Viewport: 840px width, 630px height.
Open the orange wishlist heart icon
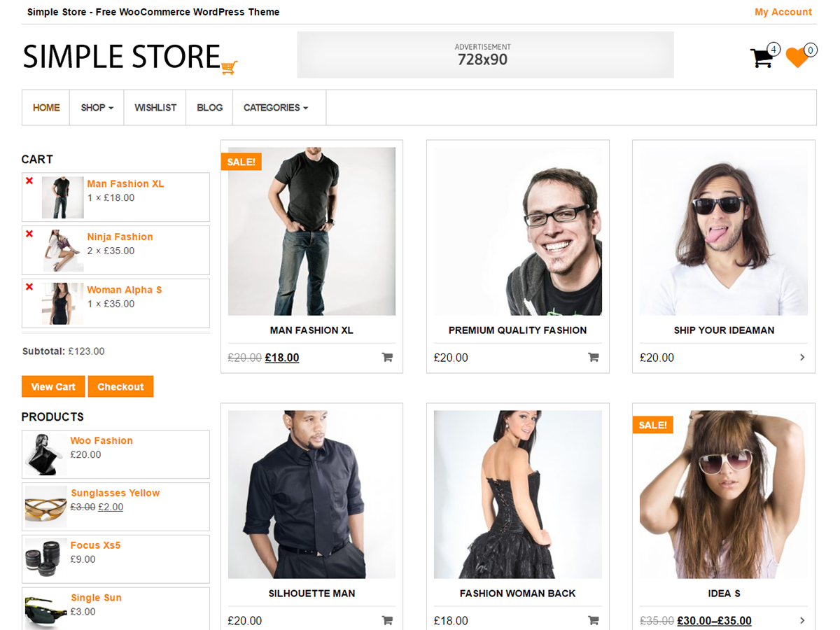pos(798,59)
